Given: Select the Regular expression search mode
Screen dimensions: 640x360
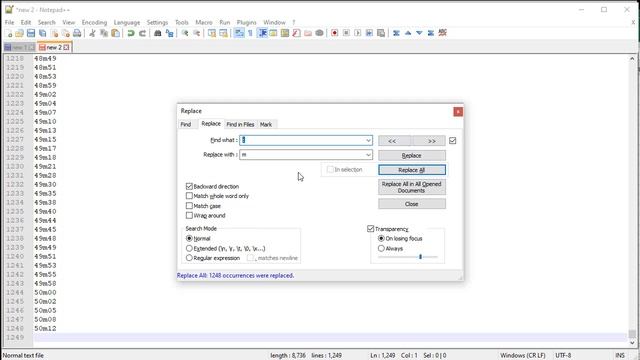Looking at the screenshot, I should click(x=189, y=258).
